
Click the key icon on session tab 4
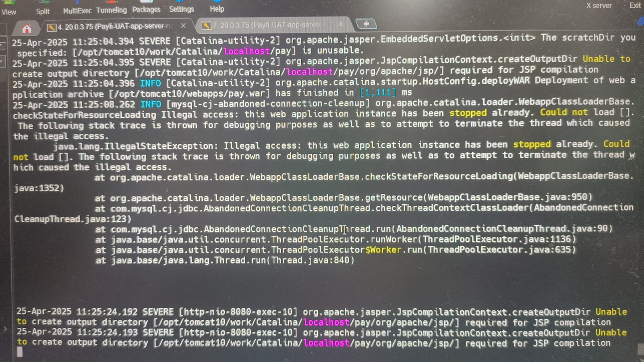[52, 27]
